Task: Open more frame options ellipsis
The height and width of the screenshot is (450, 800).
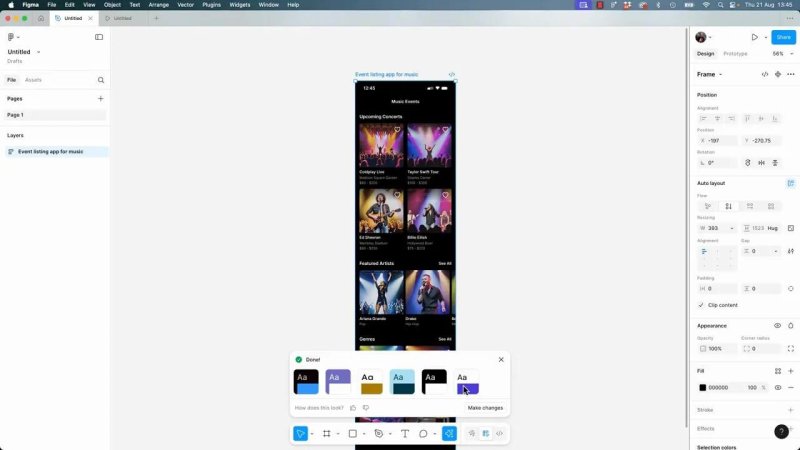Action: point(791,74)
